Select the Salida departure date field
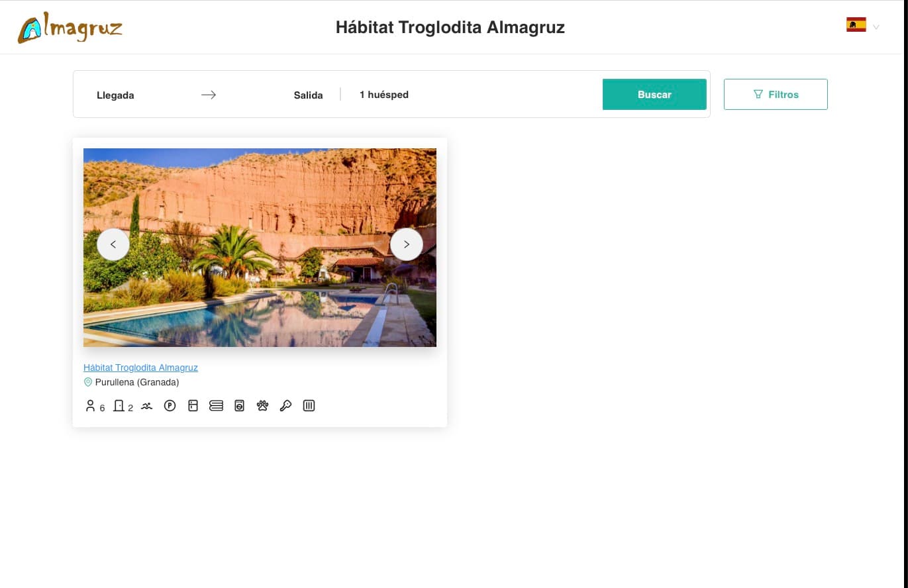The width and height of the screenshot is (908, 588). (308, 95)
